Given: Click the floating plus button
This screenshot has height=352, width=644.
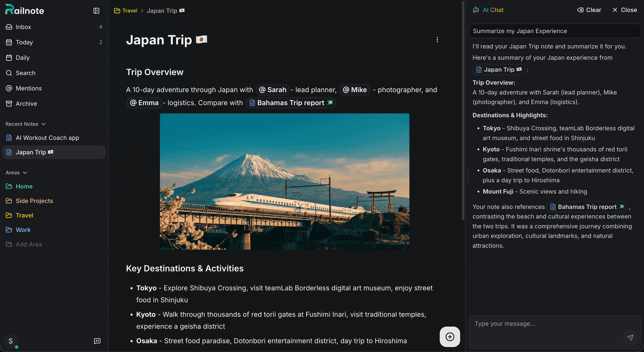Looking at the screenshot, I should pos(449,337).
